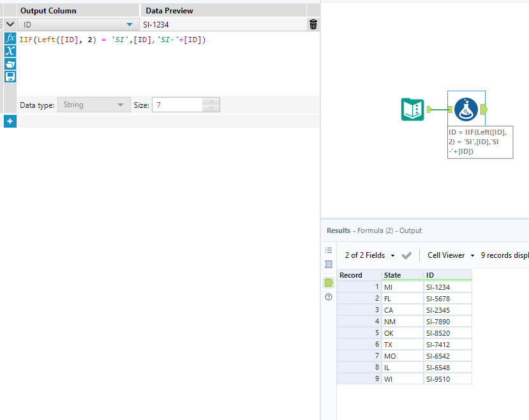Select the NM state cell
The image size is (529, 420).
pyautogui.click(x=403, y=322)
